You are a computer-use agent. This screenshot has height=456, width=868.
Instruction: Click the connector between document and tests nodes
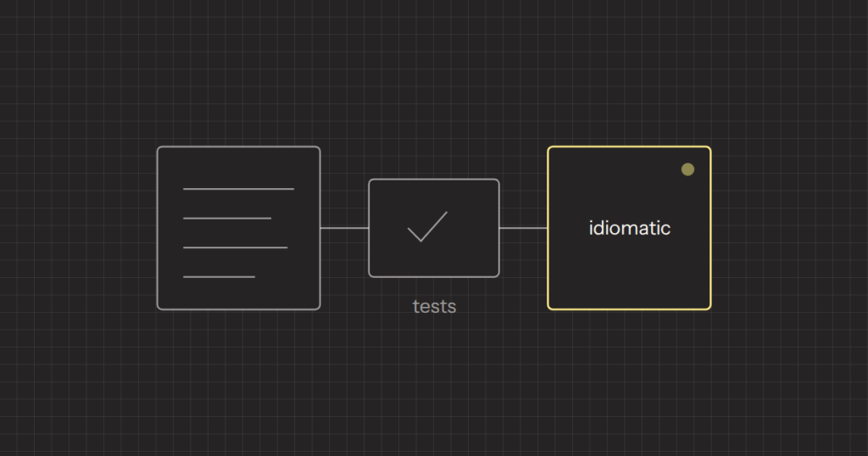pyautogui.click(x=345, y=228)
